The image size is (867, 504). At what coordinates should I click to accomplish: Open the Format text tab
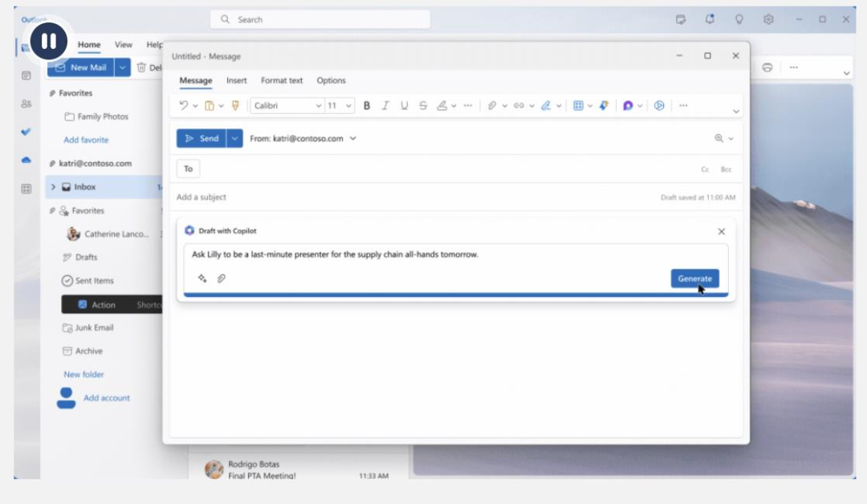coord(282,80)
